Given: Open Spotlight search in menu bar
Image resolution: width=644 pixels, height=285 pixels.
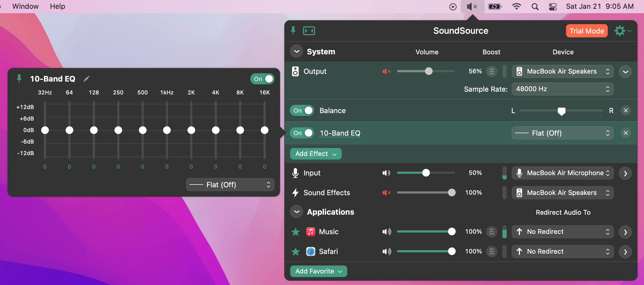Looking at the screenshot, I should (535, 6).
